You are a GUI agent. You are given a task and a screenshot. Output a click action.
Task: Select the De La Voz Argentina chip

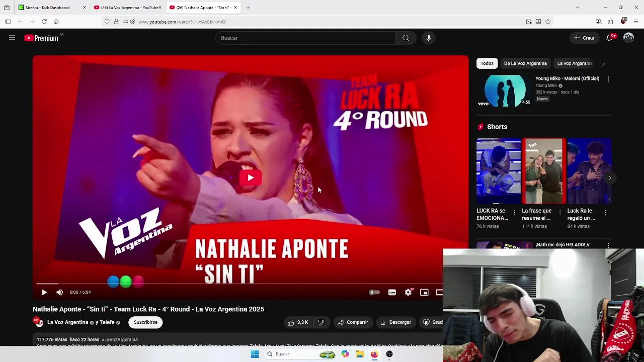pyautogui.click(x=525, y=63)
